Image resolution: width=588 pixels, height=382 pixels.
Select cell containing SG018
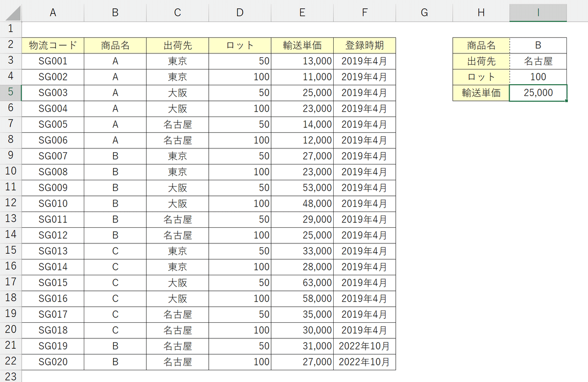[53, 330]
